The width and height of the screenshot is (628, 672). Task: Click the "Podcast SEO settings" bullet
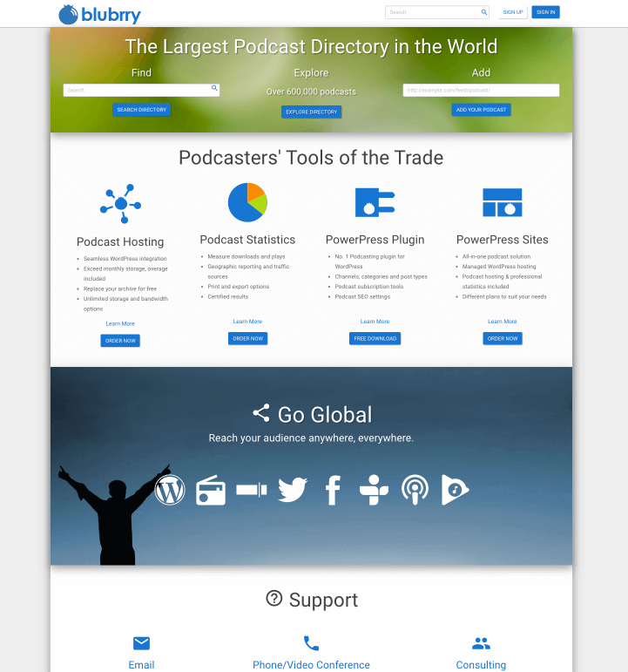(x=362, y=296)
